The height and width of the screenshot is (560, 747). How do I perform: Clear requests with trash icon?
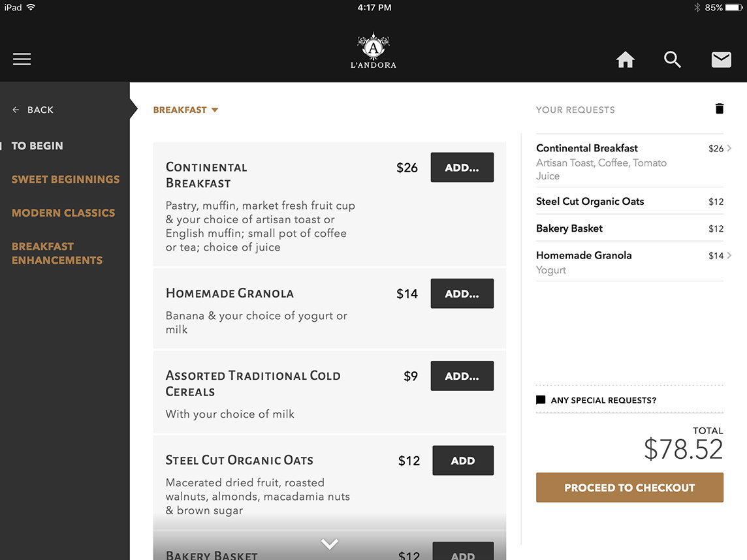pos(720,108)
